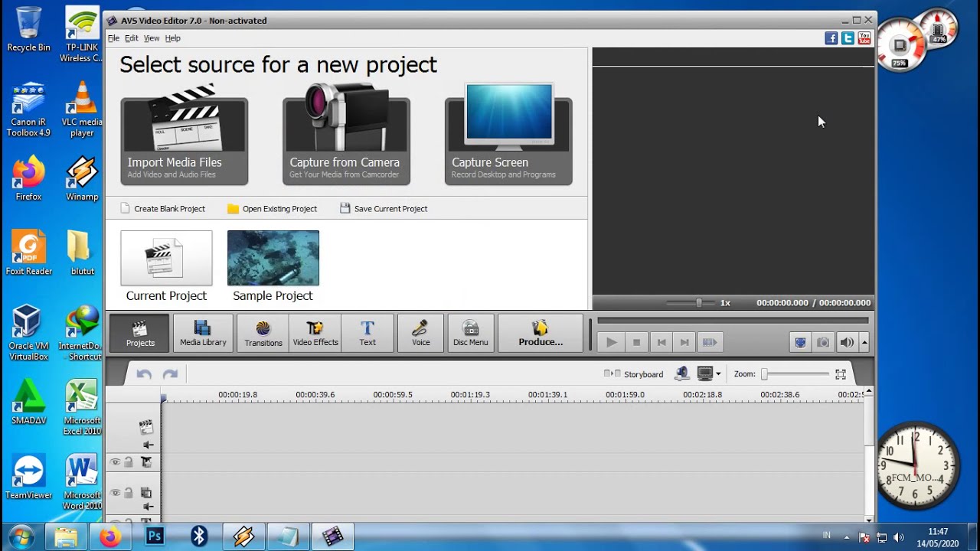980x551 pixels.
Task: Toggle main video track audio speaker
Action: (x=148, y=445)
